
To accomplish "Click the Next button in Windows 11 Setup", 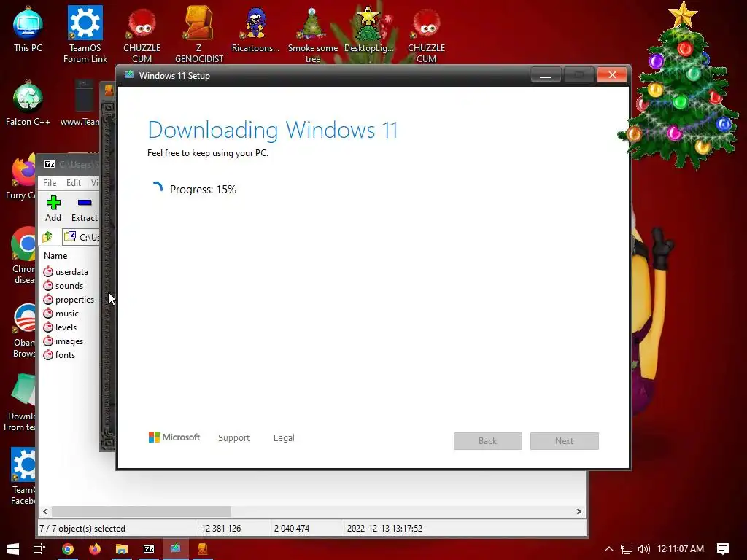I will (x=565, y=441).
